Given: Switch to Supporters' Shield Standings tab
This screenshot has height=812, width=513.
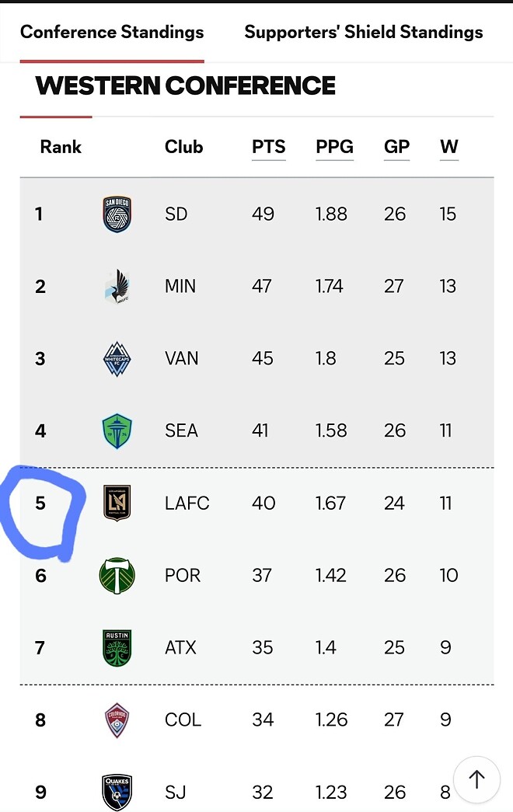Looking at the screenshot, I should [364, 32].
